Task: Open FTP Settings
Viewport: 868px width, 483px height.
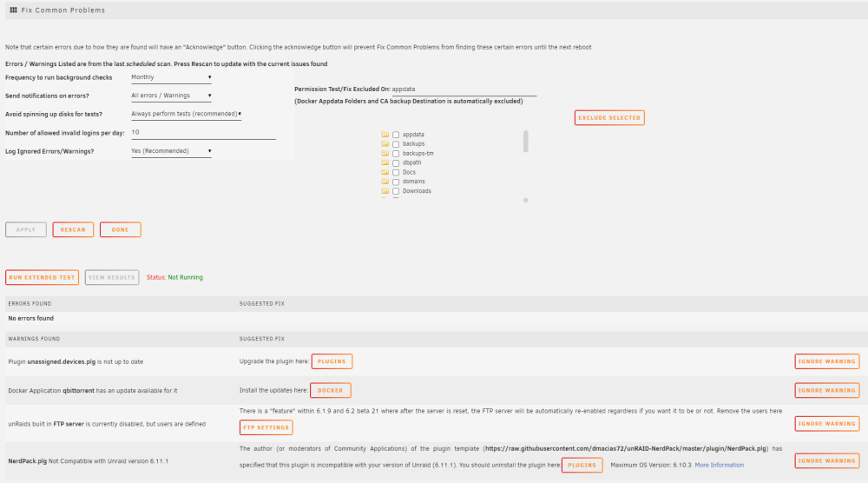Action: (266, 427)
